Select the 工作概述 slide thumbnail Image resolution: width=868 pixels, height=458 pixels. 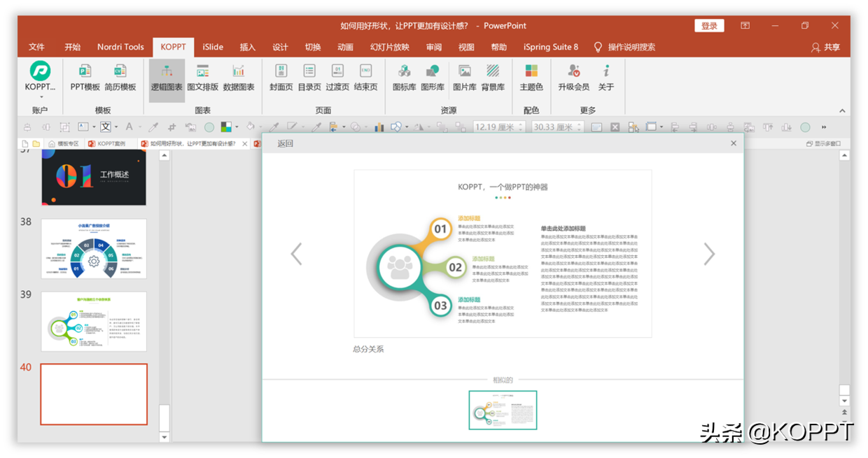[x=94, y=178]
